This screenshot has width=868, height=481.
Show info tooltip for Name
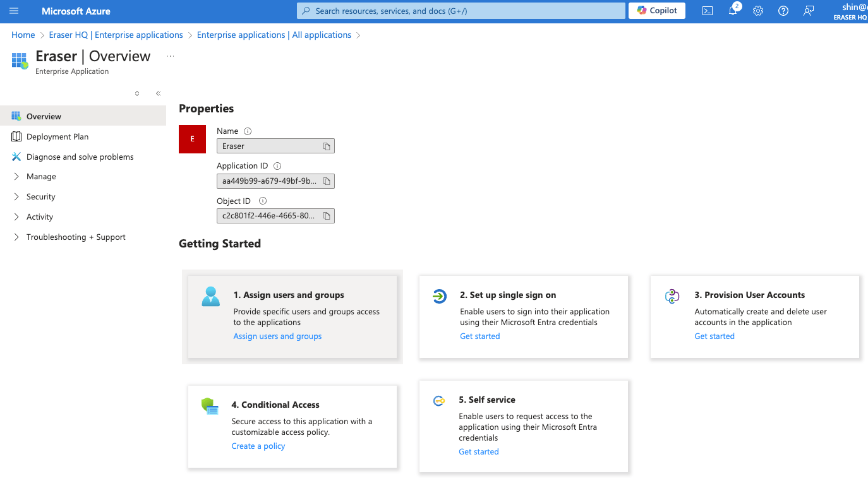248,131
